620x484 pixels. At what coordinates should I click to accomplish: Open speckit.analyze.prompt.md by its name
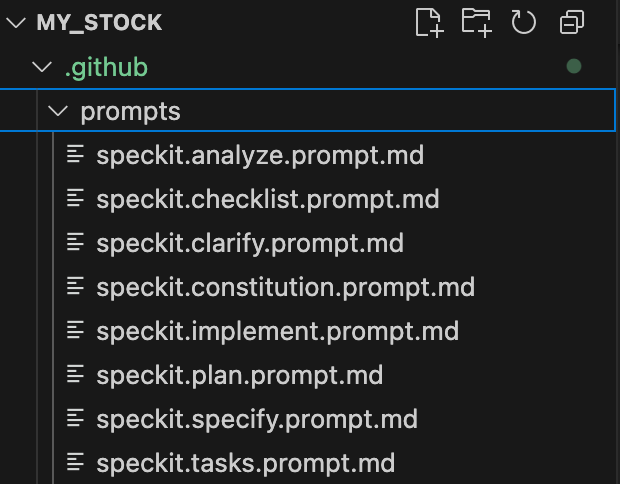(x=260, y=155)
